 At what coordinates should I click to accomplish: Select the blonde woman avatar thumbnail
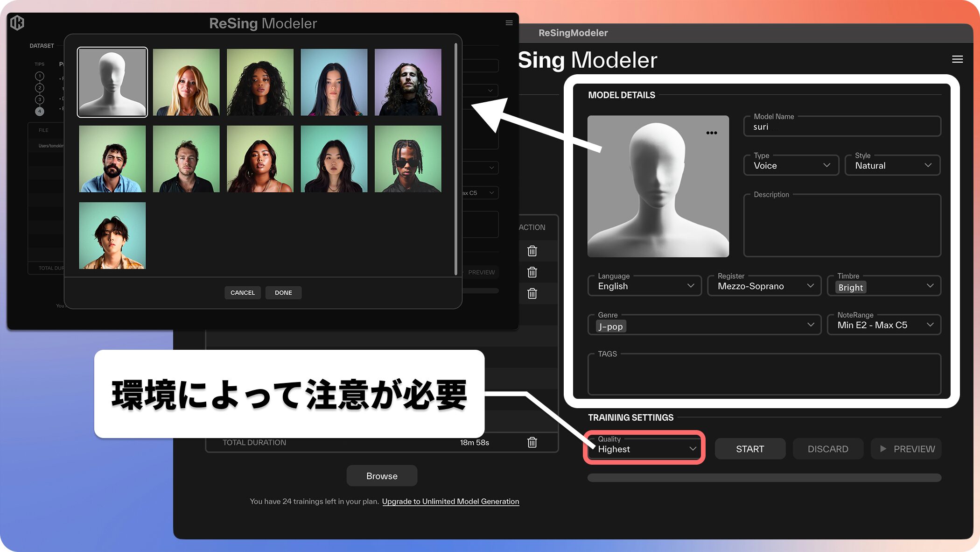click(x=186, y=82)
